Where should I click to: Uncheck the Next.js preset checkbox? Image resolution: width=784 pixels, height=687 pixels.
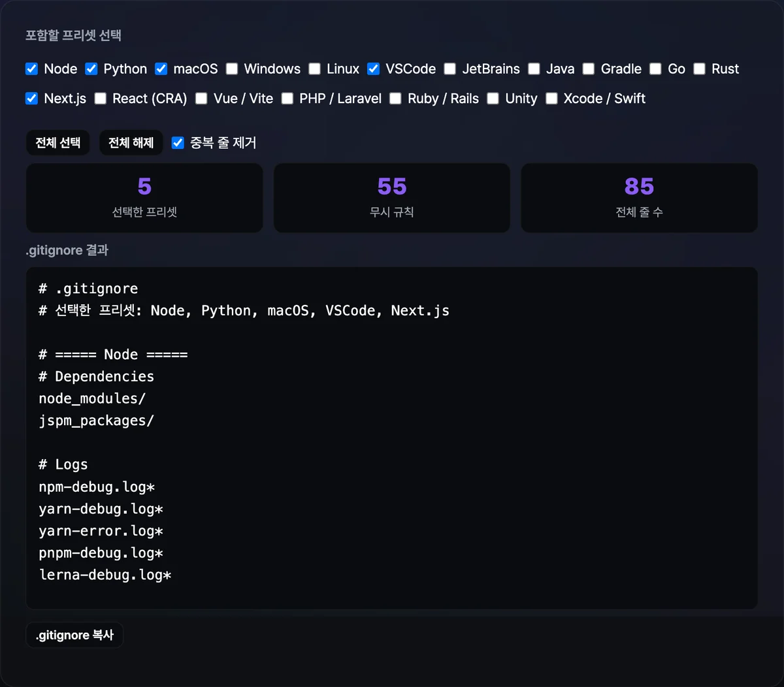click(x=31, y=98)
